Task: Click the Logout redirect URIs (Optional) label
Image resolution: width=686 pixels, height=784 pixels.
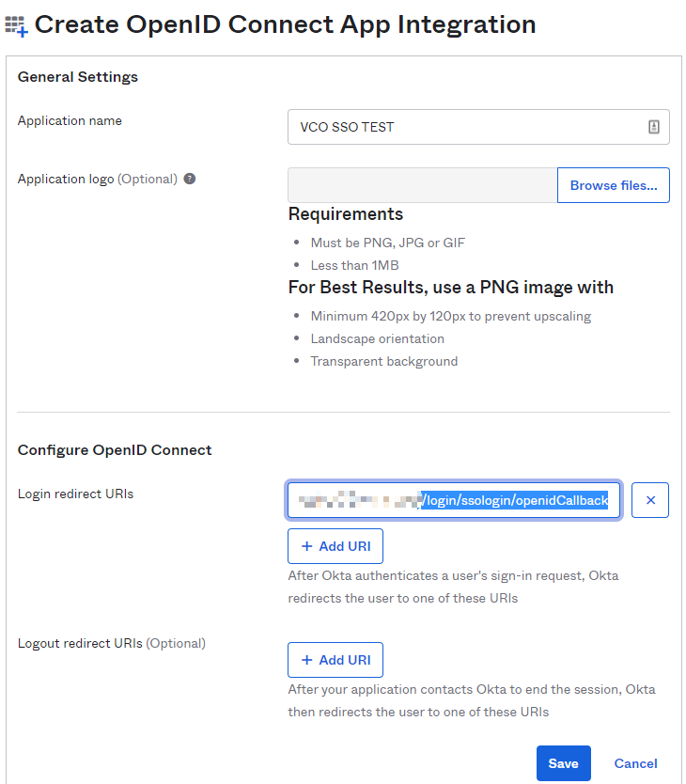Action: [112, 643]
